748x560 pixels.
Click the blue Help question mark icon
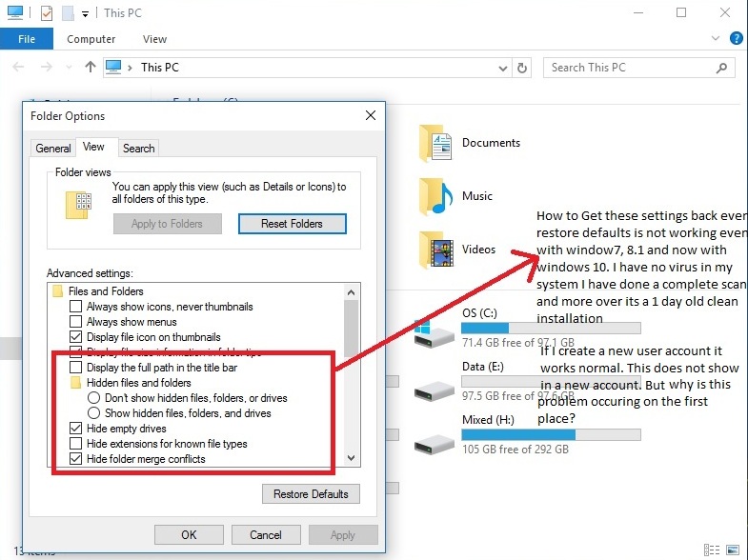point(736,38)
